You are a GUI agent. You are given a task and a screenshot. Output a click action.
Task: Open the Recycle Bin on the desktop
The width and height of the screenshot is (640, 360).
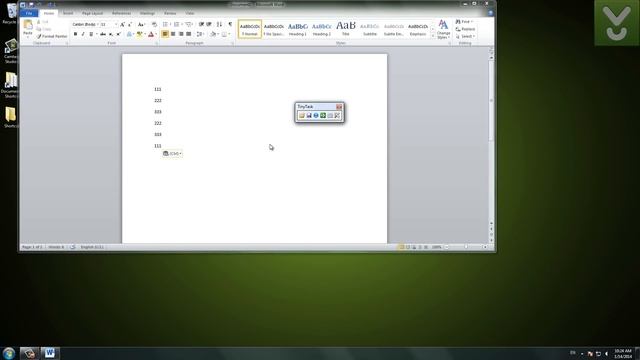pos(11,12)
